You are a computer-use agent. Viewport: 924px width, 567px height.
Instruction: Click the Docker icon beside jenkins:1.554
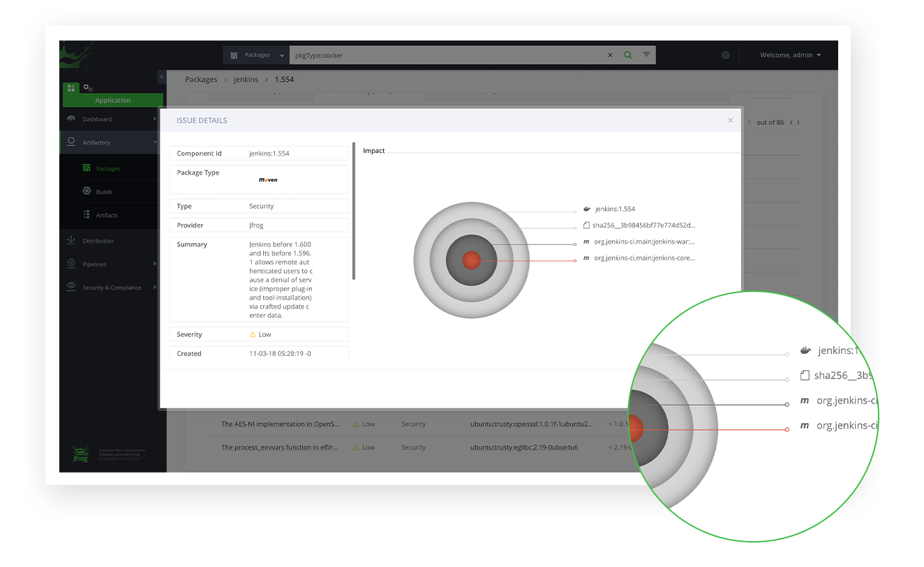coord(587,209)
